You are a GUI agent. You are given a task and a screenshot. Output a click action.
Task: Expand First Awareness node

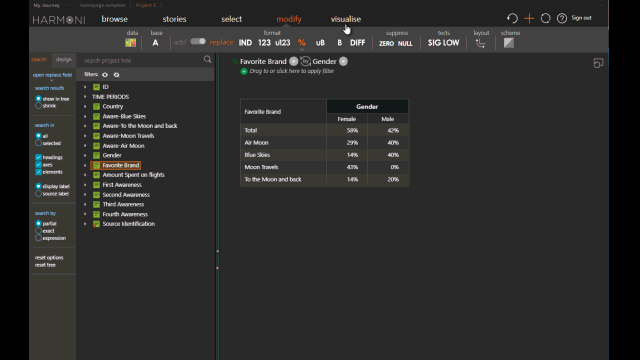[x=85, y=185]
